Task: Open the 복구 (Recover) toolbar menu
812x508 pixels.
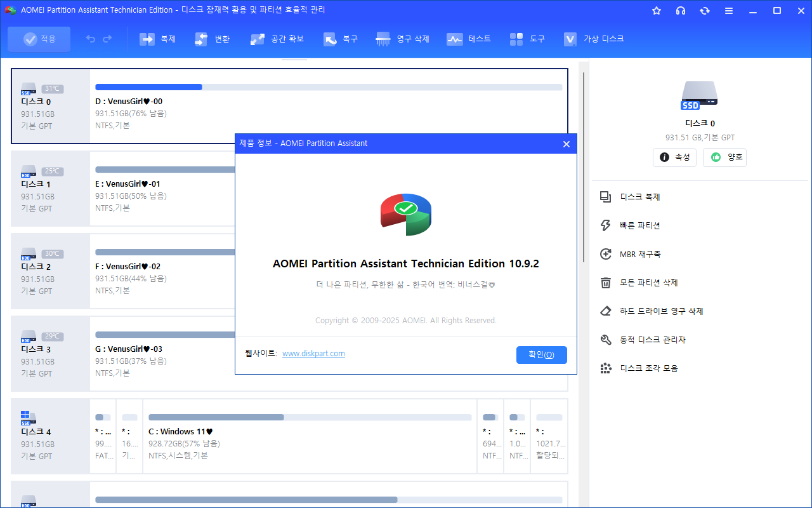Action: (x=340, y=39)
